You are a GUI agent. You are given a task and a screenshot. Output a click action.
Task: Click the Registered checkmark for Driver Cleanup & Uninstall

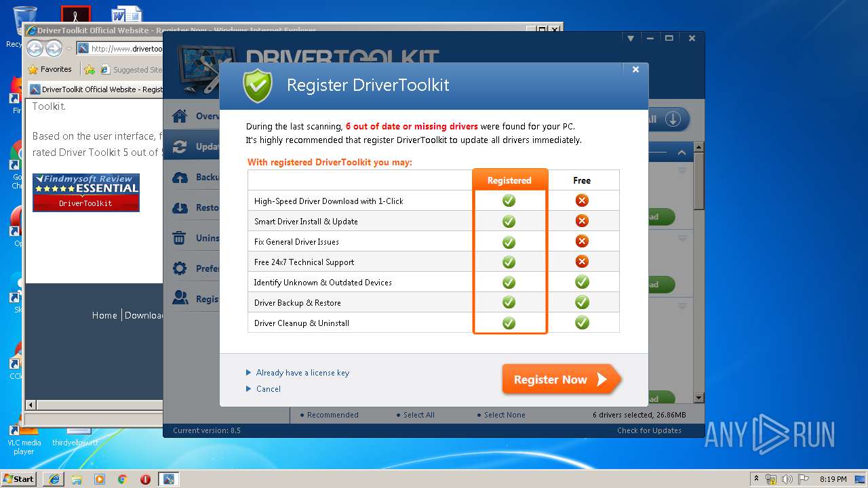pyautogui.click(x=509, y=323)
